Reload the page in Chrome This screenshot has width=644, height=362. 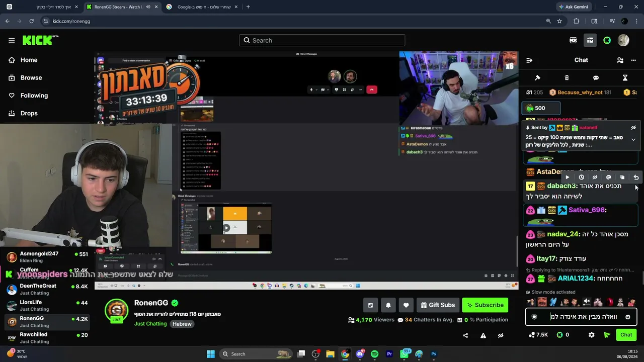tap(31, 21)
